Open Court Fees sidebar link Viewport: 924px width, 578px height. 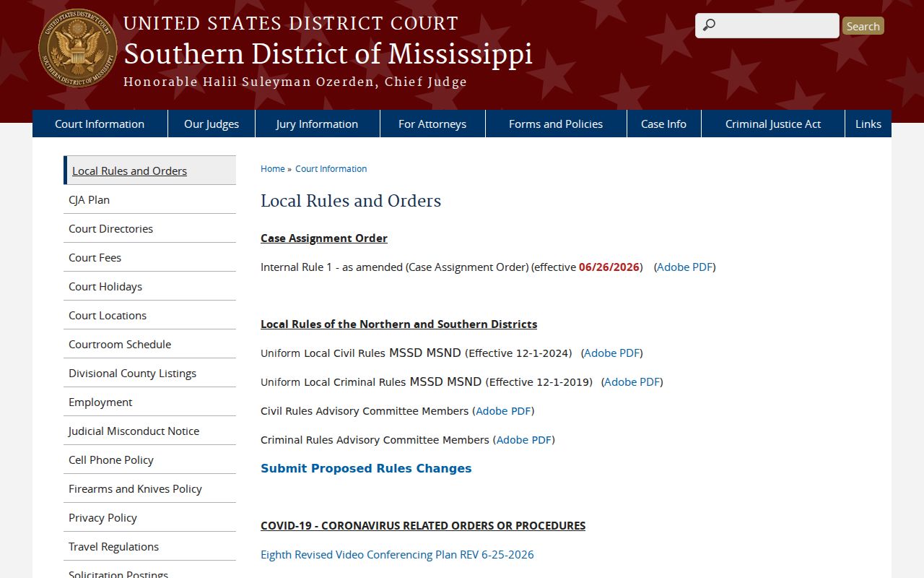point(149,257)
